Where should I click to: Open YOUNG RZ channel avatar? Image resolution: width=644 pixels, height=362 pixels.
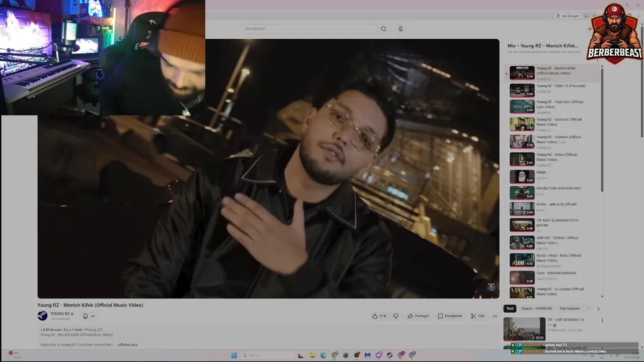point(42,316)
